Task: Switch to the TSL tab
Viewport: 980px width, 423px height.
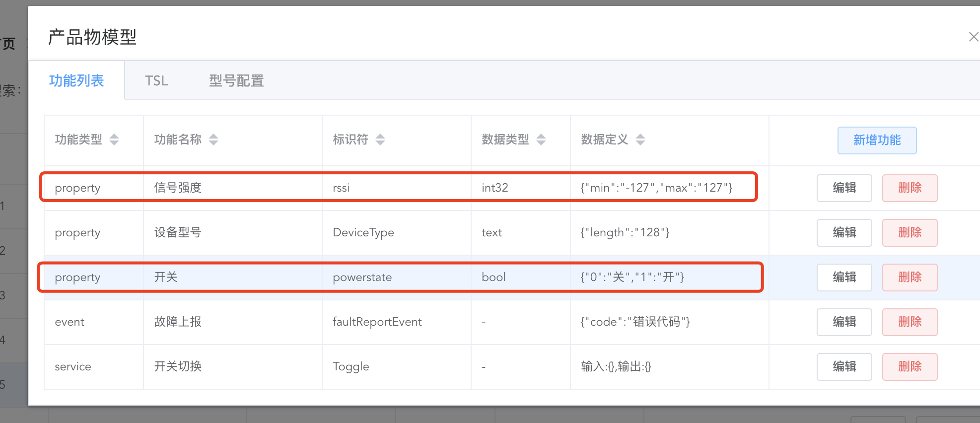Action: coord(156,80)
